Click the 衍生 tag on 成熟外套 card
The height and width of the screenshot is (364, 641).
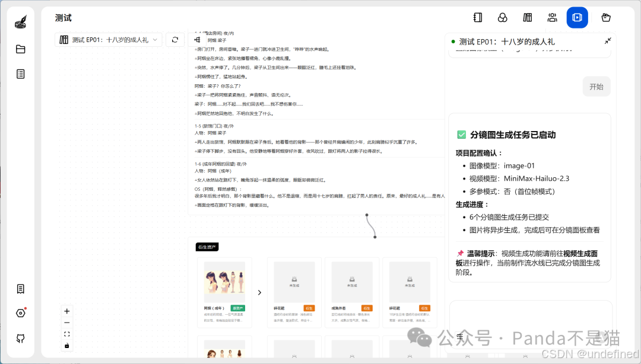(x=367, y=308)
